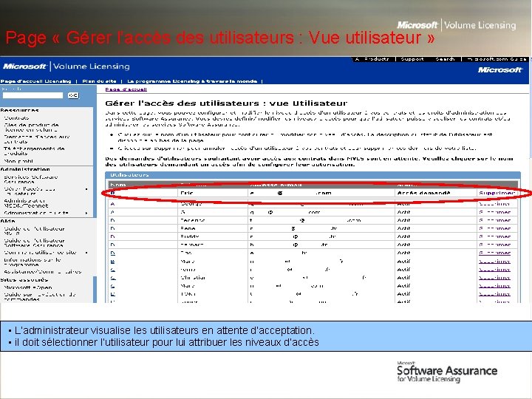Open the Search link in the top bar

pos(445,59)
